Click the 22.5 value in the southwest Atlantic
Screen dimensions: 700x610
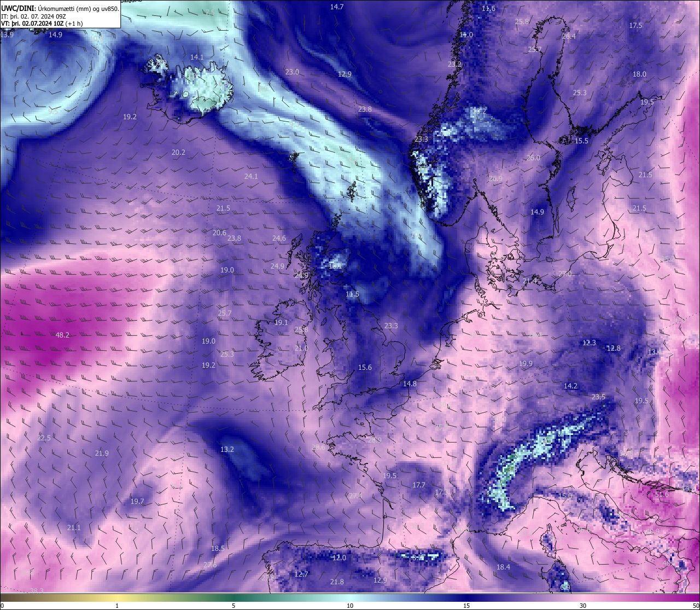pos(44,438)
